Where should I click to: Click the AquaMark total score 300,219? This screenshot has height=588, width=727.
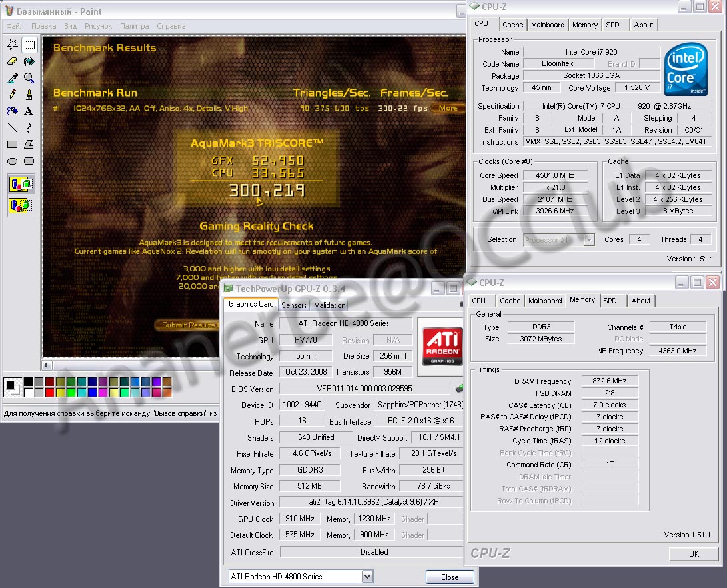point(267,190)
